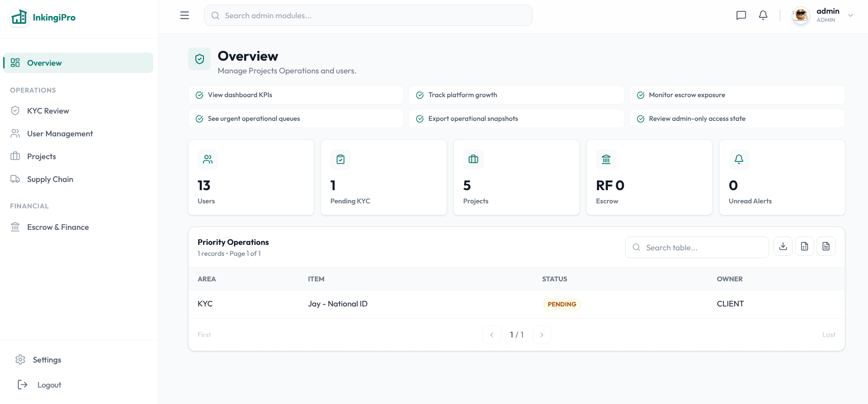This screenshot has width=868, height=404.
Task: Click the 1 / 1 page indicator
Action: point(517,335)
